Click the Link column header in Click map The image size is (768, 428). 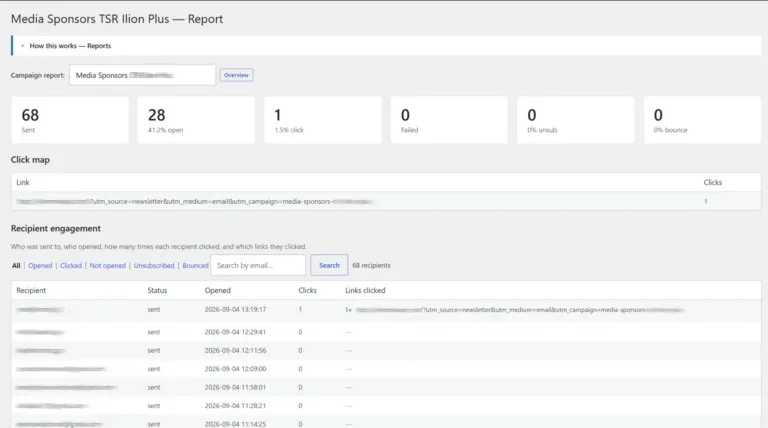coord(23,182)
